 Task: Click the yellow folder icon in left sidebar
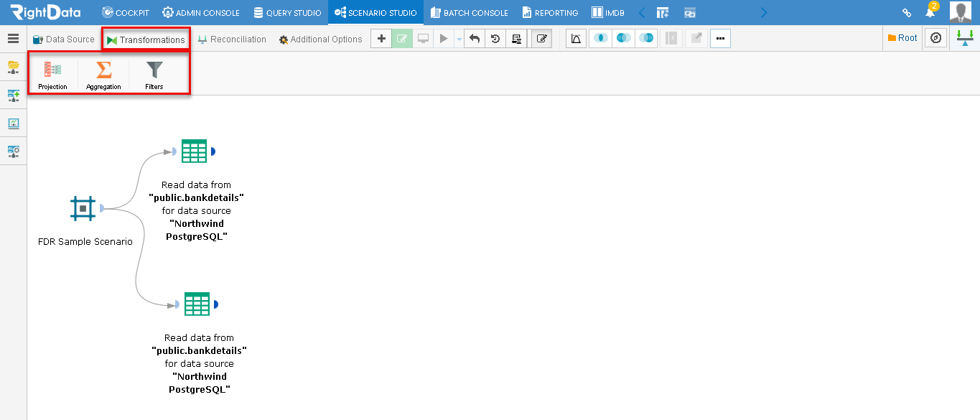pos(13,67)
